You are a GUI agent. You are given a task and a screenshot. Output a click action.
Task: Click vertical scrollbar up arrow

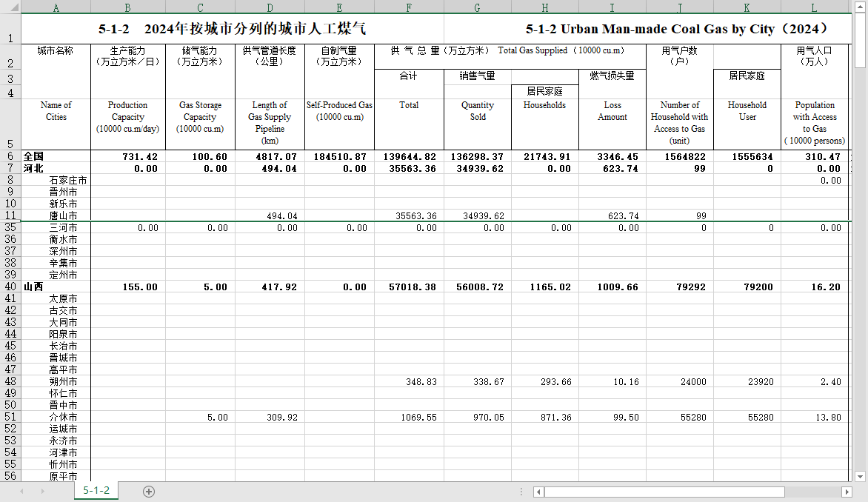860,8
